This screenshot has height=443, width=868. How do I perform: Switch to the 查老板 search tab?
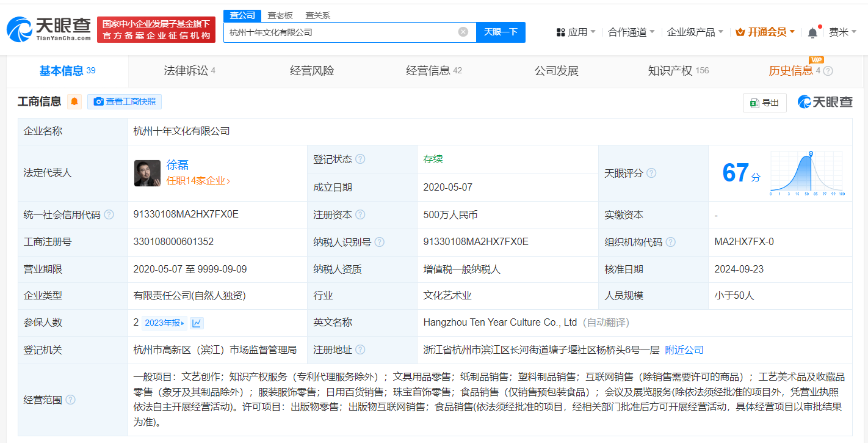tap(280, 15)
